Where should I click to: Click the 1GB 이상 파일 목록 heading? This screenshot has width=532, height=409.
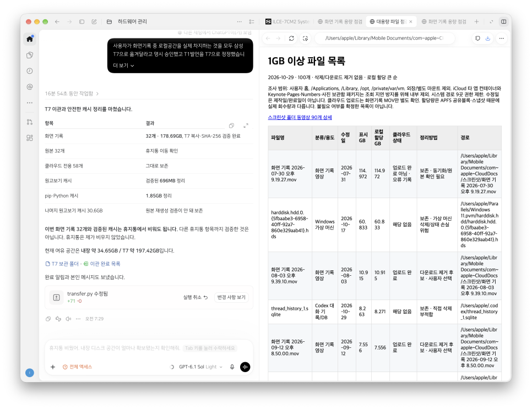(307, 61)
